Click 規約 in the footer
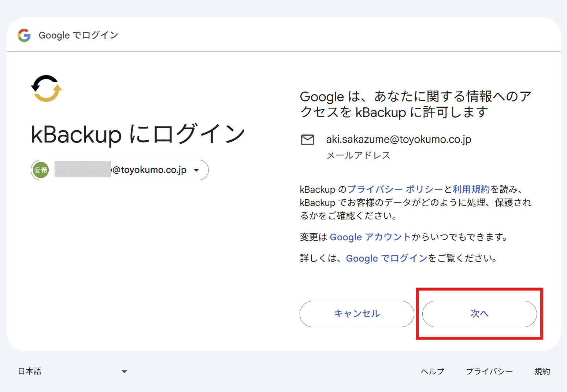This screenshot has width=567, height=392. point(542,371)
